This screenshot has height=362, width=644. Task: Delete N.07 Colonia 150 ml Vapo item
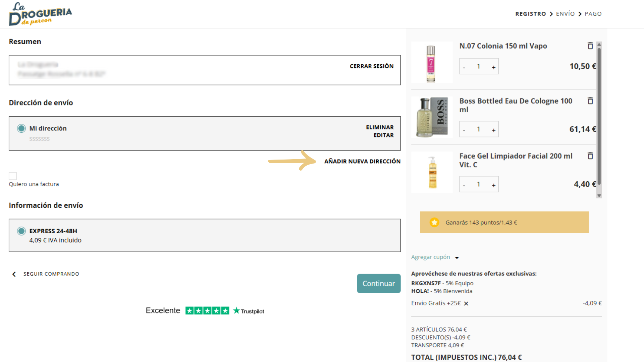590,46
